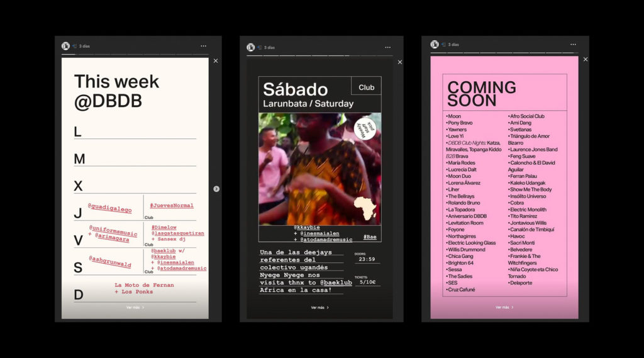The height and width of the screenshot is (358, 644).
Task: Click the 23:59 doors time
Action: [367, 259]
